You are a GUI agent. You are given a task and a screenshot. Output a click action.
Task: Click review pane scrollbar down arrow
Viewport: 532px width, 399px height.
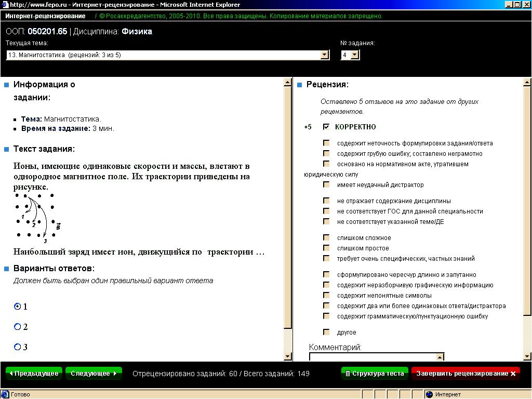(x=527, y=356)
